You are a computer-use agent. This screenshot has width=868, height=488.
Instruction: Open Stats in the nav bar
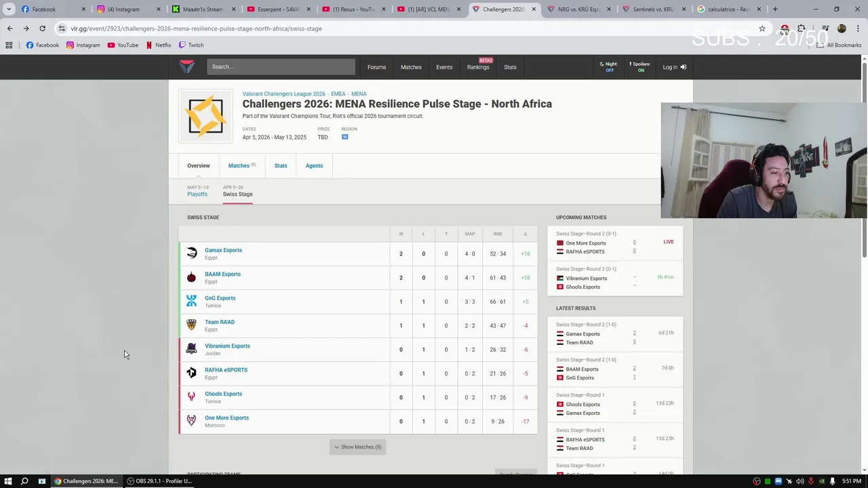point(510,67)
